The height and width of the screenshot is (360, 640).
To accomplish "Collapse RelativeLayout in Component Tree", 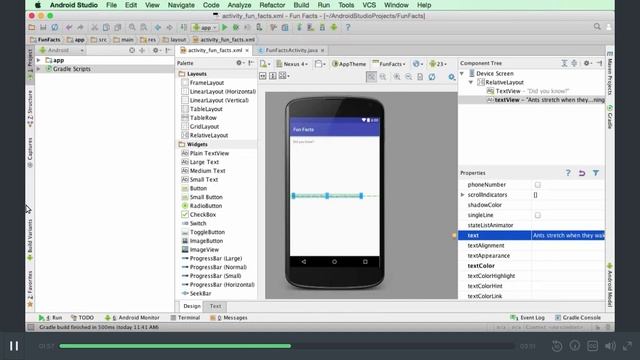I will click(471, 82).
